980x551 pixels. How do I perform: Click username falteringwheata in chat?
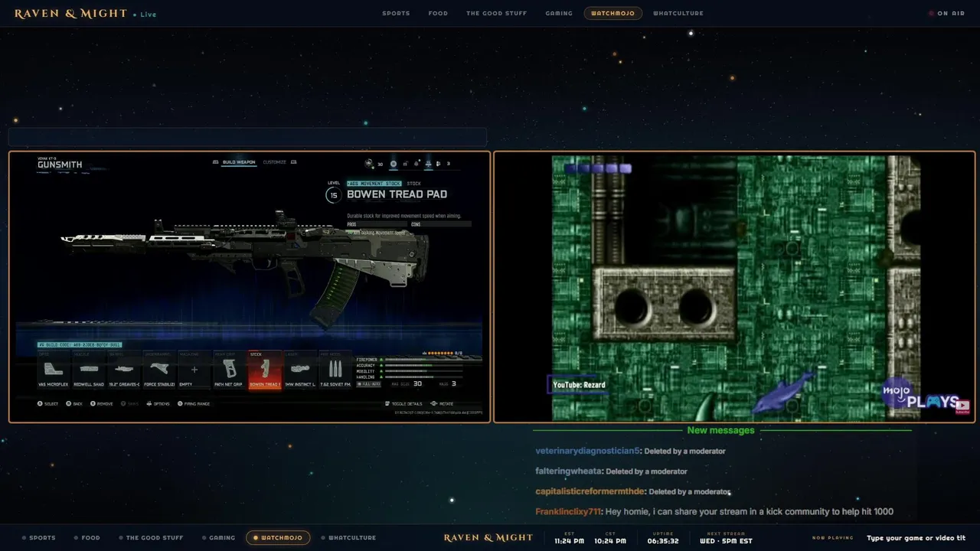568,471
